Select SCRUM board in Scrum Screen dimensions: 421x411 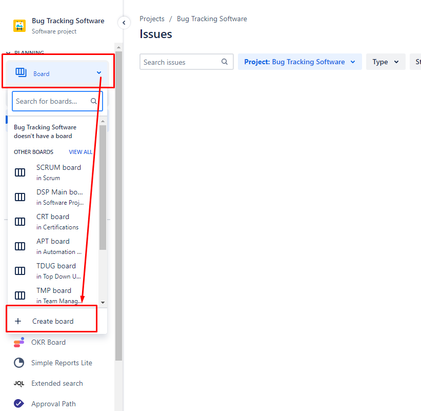pos(53,172)
